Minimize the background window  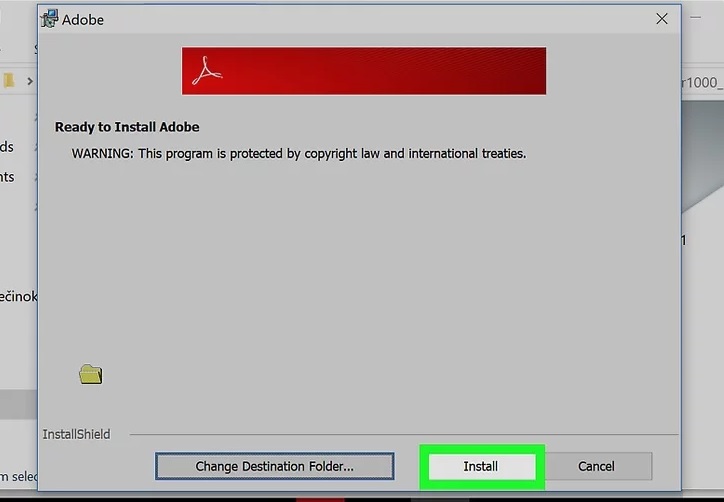696,18
